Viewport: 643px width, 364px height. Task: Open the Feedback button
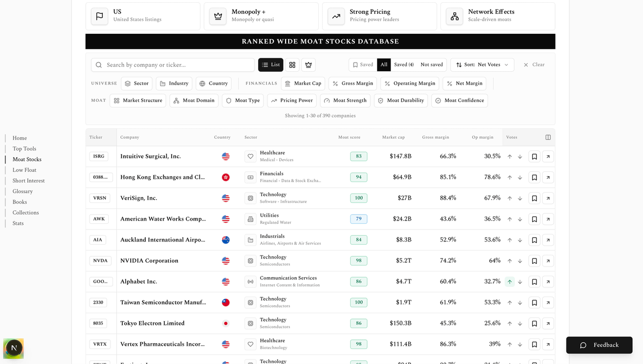[599, 345]
